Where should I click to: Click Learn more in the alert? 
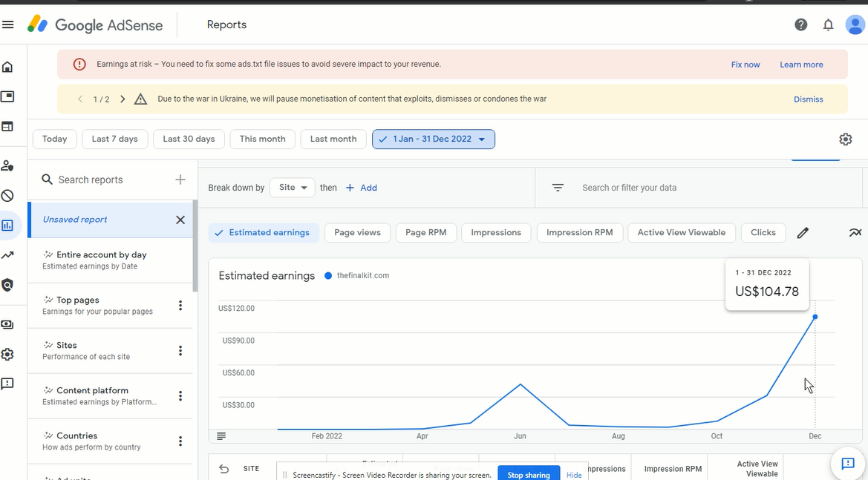[x=801, y=65]
